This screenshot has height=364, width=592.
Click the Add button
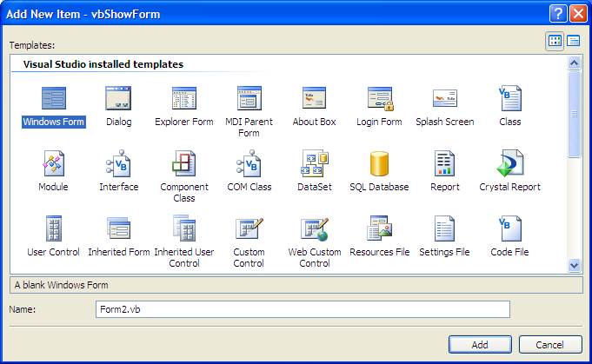tap(480, 345)
